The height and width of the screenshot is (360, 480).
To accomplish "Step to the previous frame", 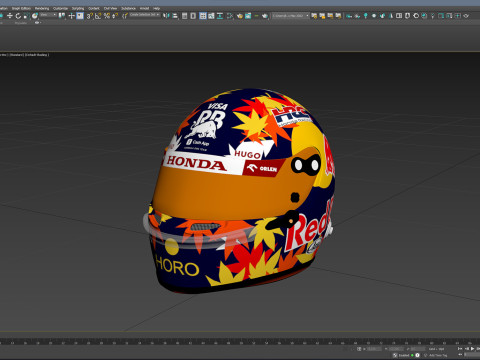I will tap(466, 349).
